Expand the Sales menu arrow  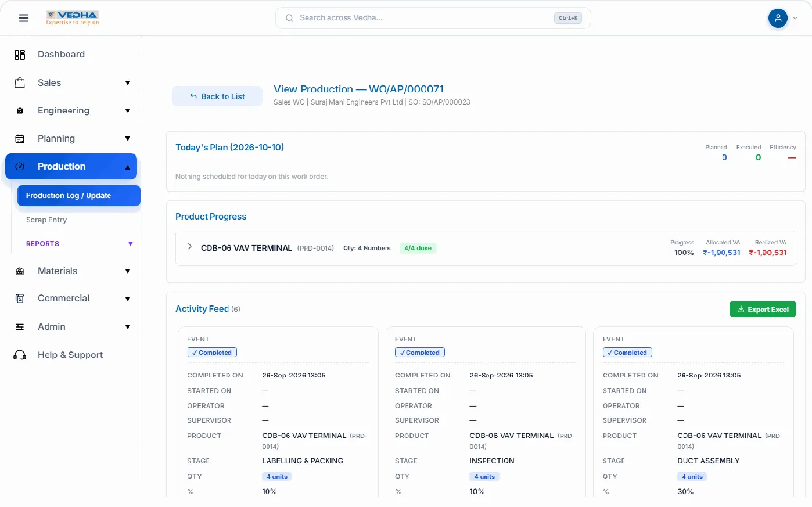(127, 83)
